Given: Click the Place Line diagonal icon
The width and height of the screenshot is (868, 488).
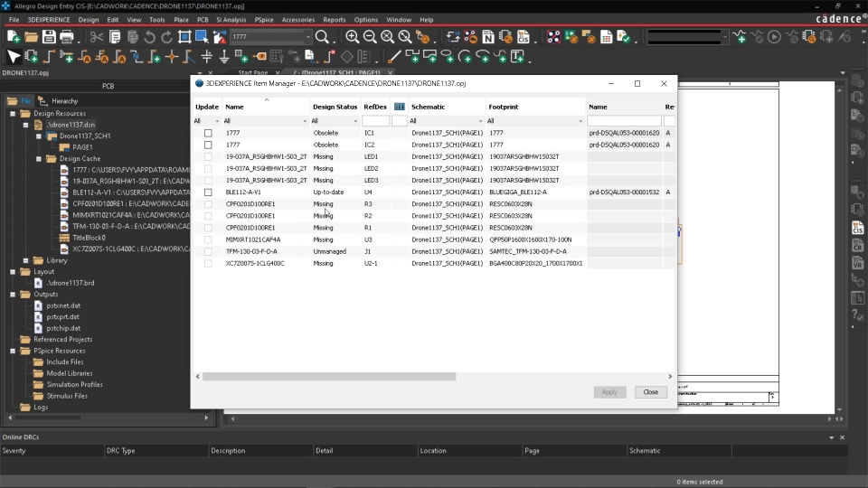Looking at the screenshot, I should pos(394,56).
